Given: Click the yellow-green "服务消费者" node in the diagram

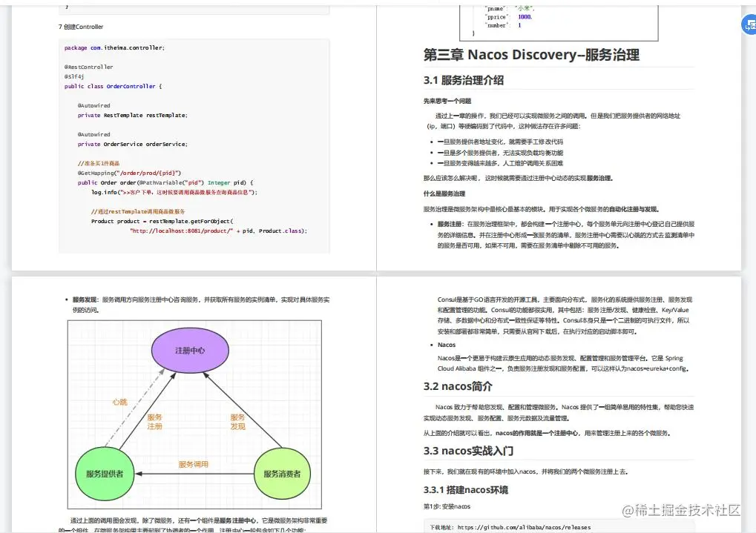Looking at the screenshot, I should [282, 474].
